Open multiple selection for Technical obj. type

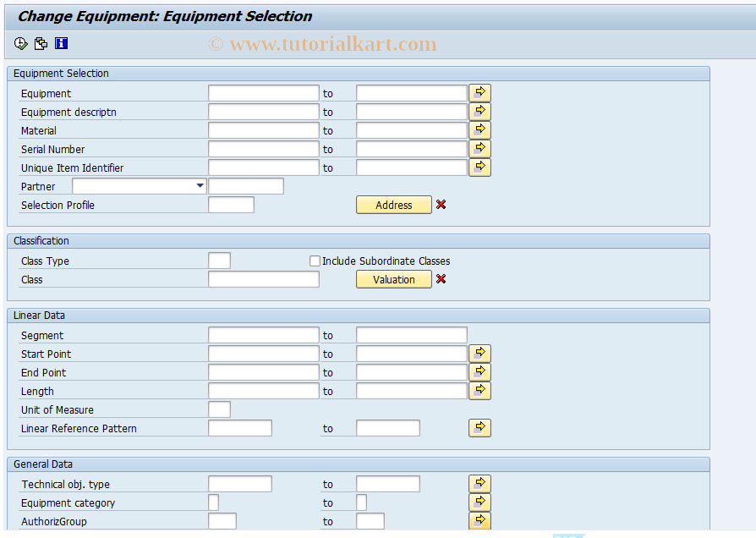pos(479,483)
